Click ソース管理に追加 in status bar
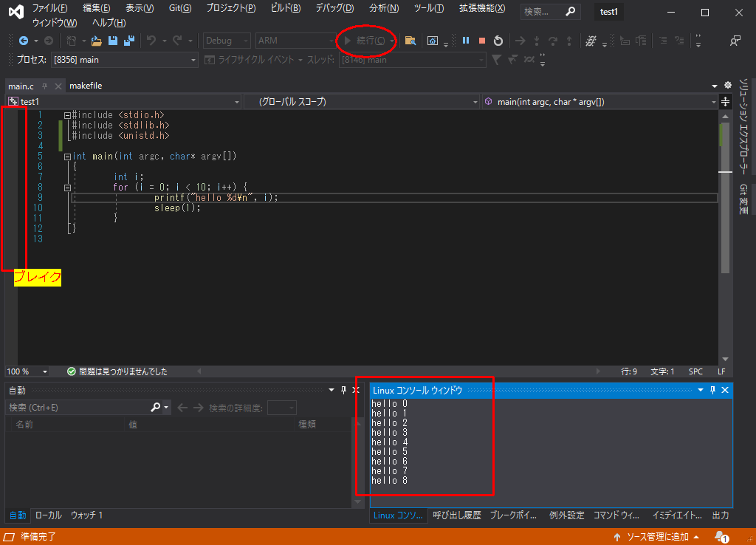 coord(656,537)
